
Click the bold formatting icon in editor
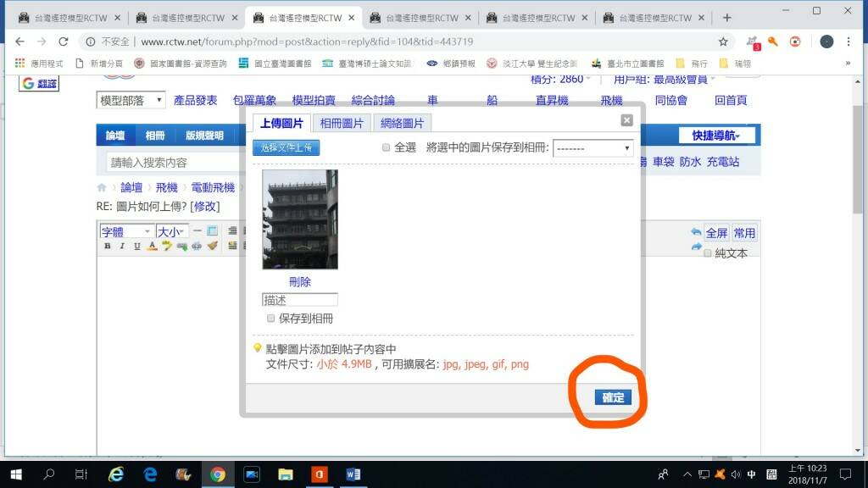(x=108, y=247)
